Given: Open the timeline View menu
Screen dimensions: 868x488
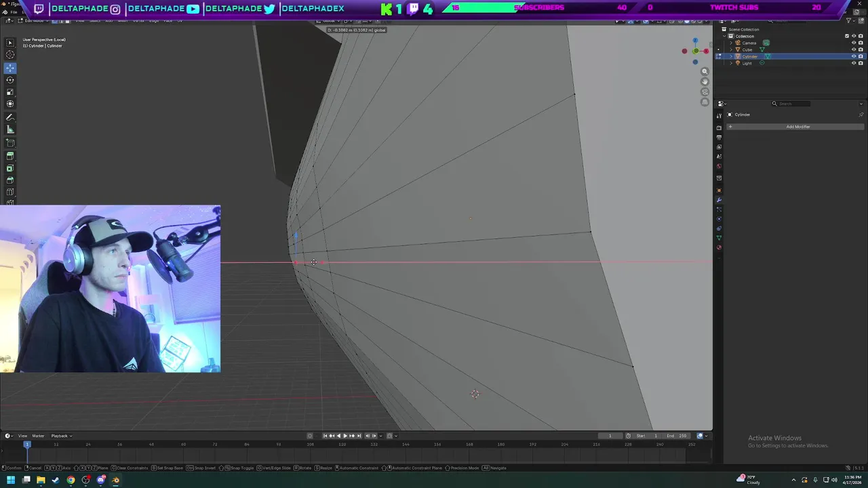Looking at the screenshot, I should (22, 436).
